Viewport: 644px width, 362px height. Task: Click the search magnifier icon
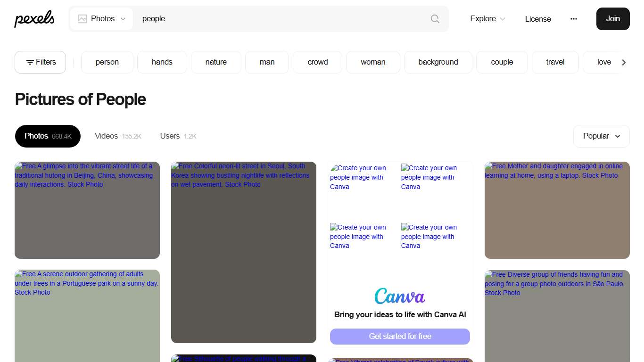tap(435, 19)
